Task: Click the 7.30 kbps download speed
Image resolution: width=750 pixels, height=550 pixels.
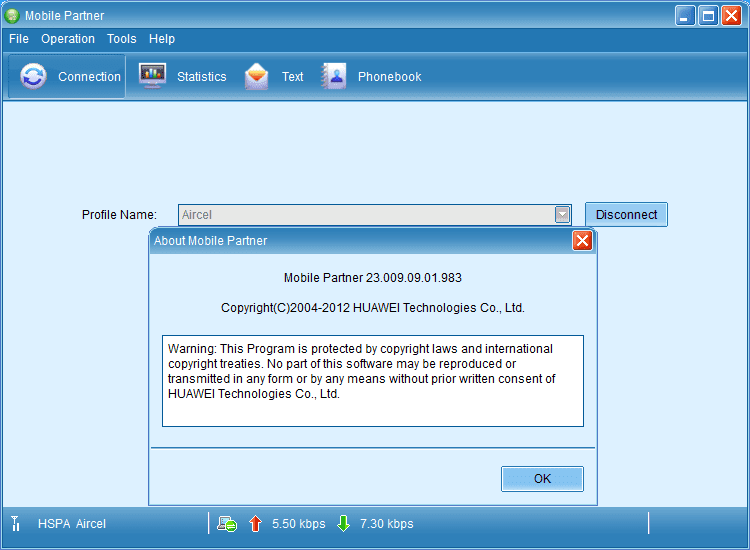Action: [x=386, y=524]
